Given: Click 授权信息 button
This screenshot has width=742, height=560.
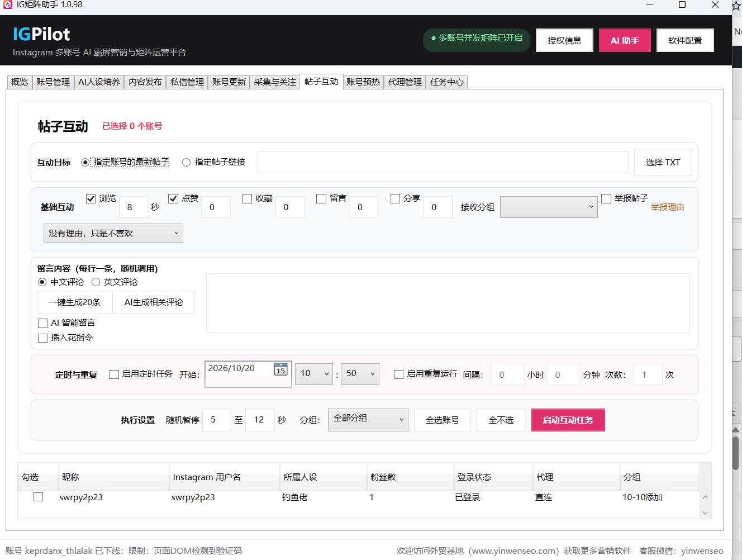Looking at the screenshot, I should click(564, 40).
